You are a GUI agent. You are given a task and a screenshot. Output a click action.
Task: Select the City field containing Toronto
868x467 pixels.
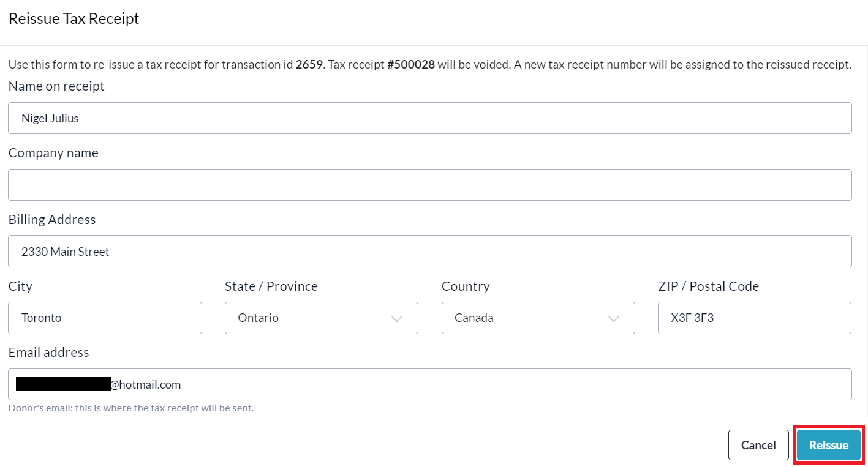(105, 318)
